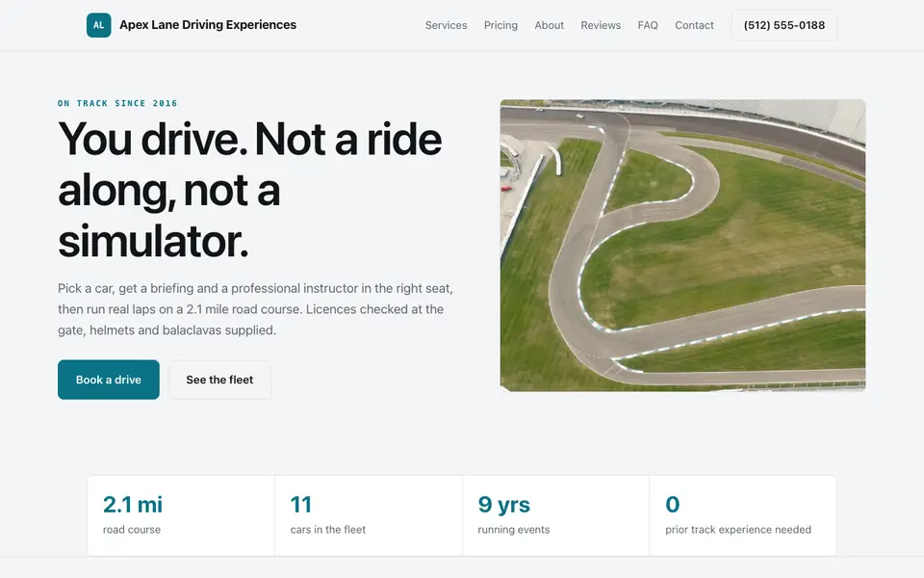The width and height of the screenshot is (924, 578).
Task: Open the aerial race track photo
Action: coord(683,246)
